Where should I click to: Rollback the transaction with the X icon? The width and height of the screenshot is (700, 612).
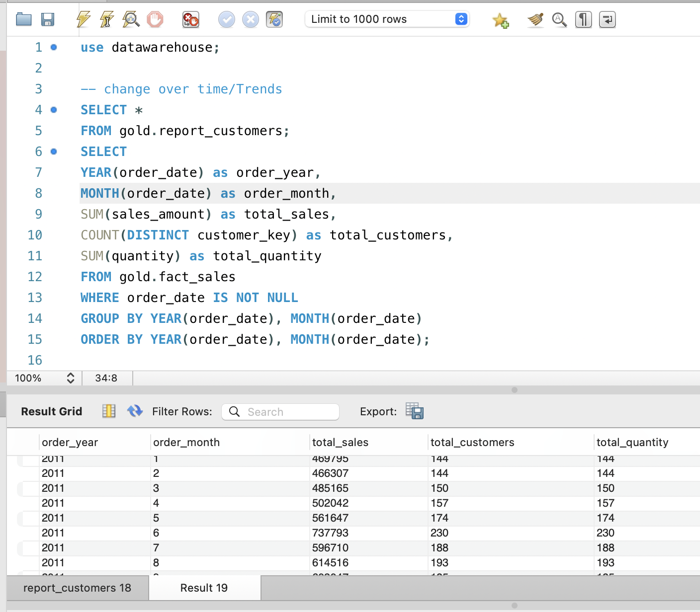pos(250,19)
